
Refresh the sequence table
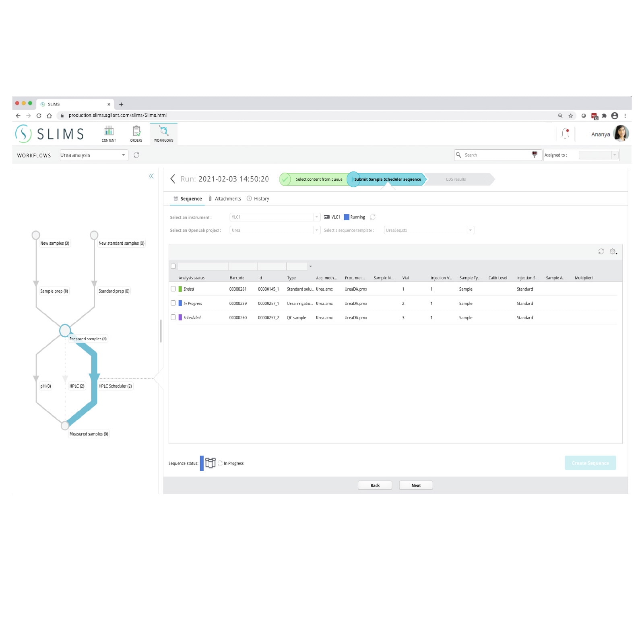[601, 252]
